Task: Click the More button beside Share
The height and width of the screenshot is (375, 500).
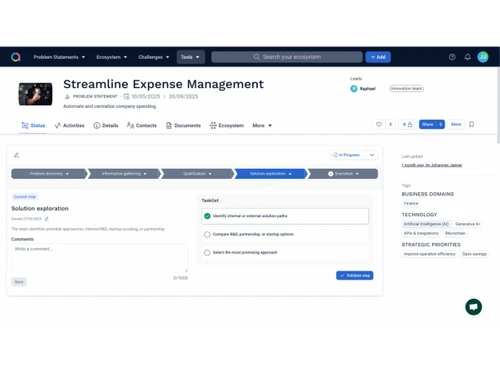Action: click(x=456, y=124)
